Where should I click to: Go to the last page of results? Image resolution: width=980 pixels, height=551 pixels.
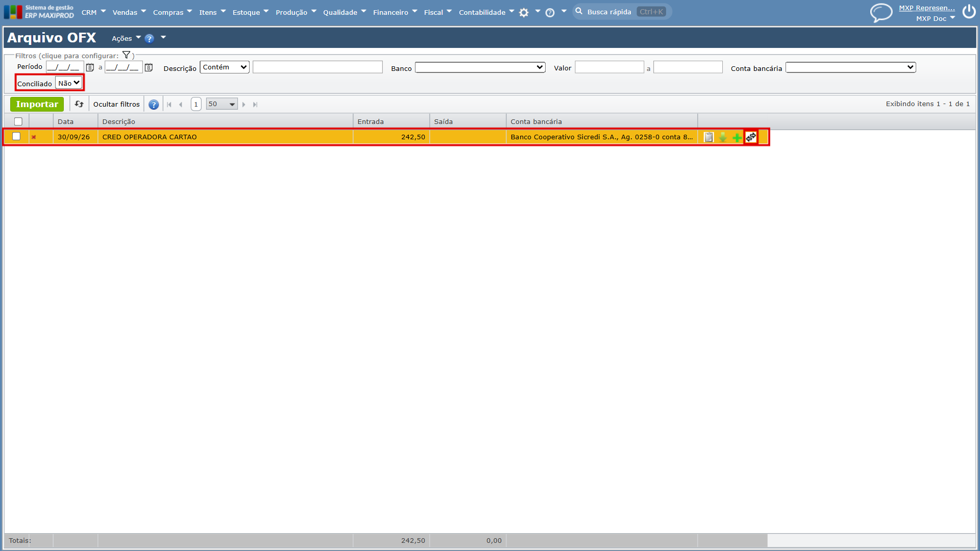point(255,105)
